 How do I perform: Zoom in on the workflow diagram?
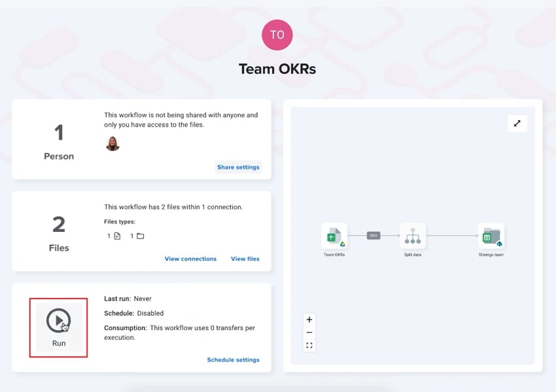click(309, 319)
